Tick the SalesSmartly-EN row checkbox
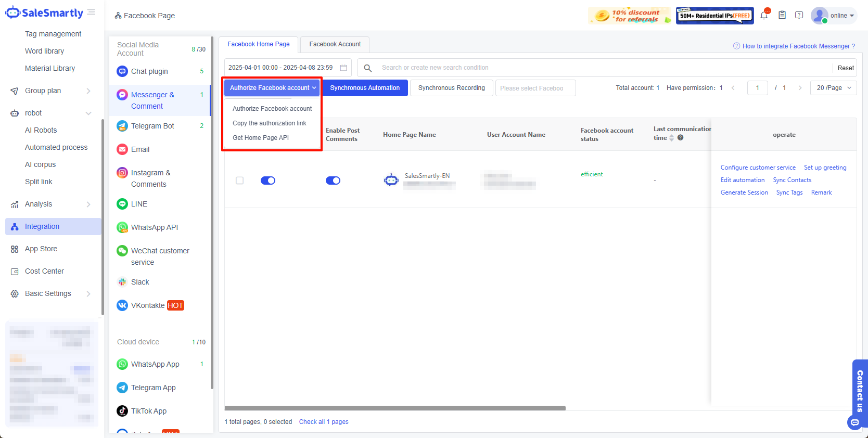This screenshot has width=868, height=438. (240, 181)
